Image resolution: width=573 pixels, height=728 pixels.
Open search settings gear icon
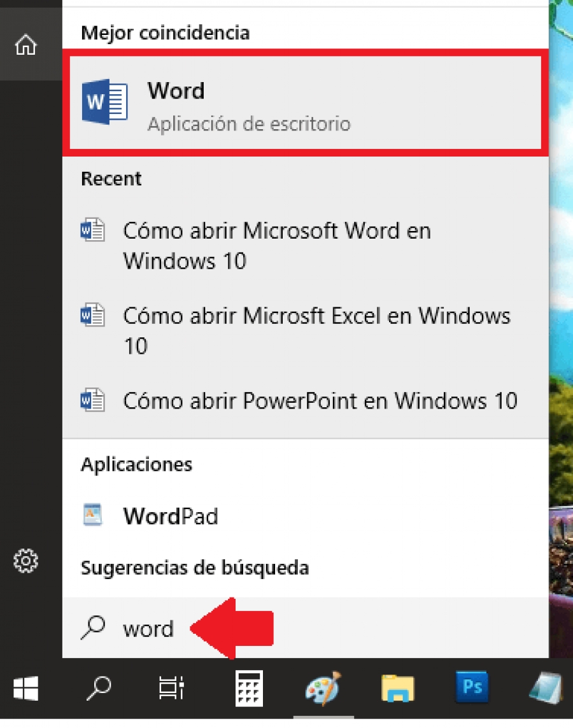(25, 561)
